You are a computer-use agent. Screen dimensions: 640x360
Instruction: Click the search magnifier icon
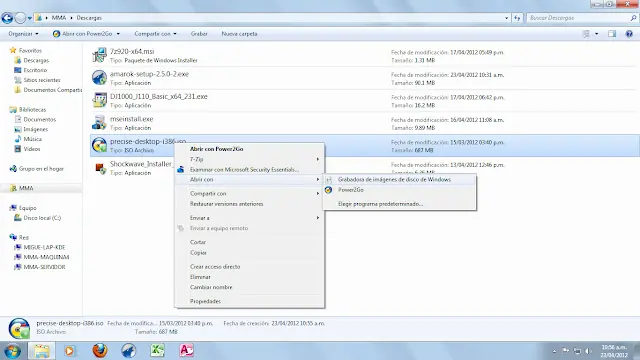pos(633,18)
